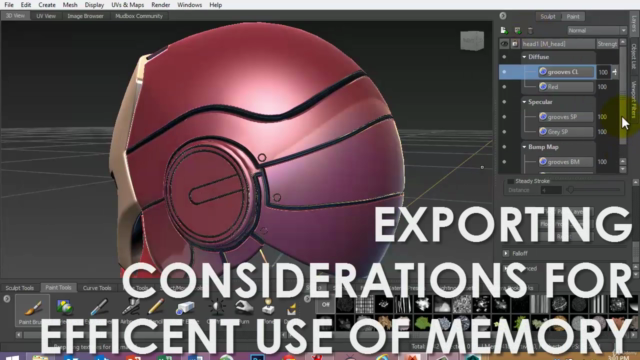This screenshot has height=360, width=640.
Task: Switch to the Curve Tools tab
Action: coord(97,288)
